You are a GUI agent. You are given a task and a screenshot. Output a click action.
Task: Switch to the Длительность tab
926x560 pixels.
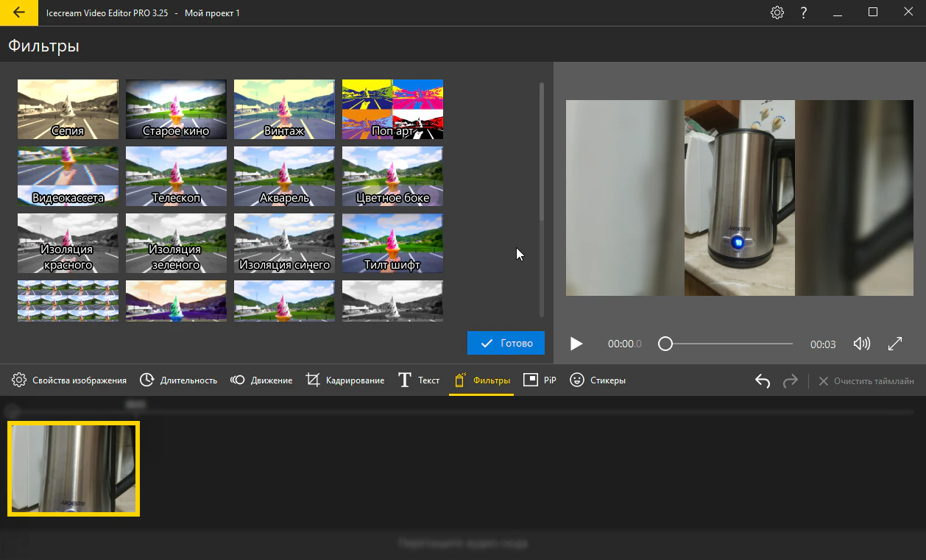point(179,380)
